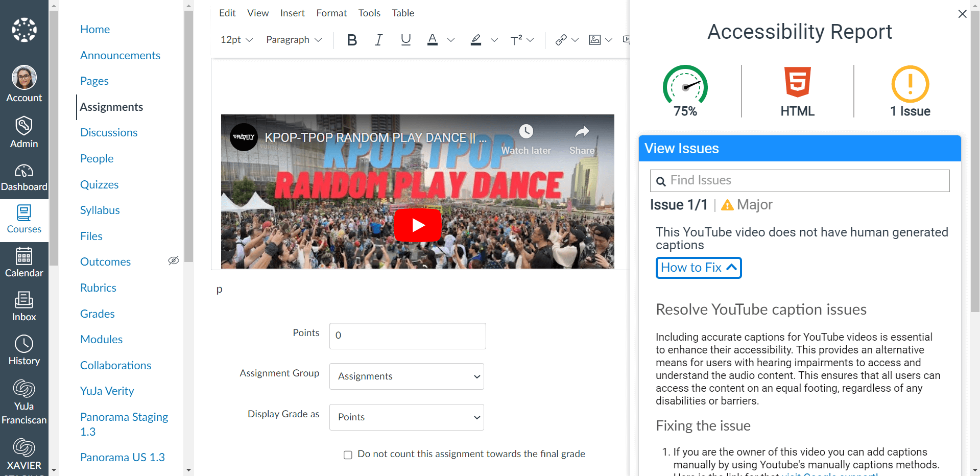Open the View menu

258,13
